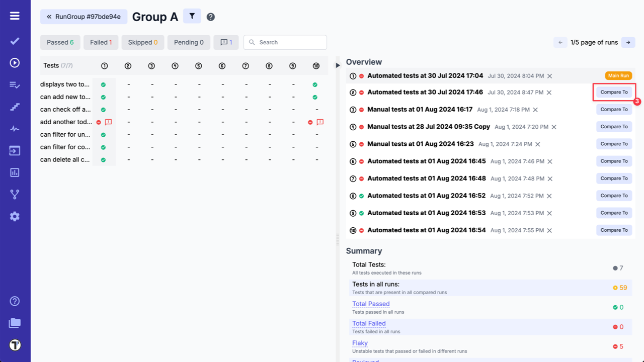Toggle the Failed 1 filter
The height and width of the screenshot is (362, 644).
(x=101, y=42)
